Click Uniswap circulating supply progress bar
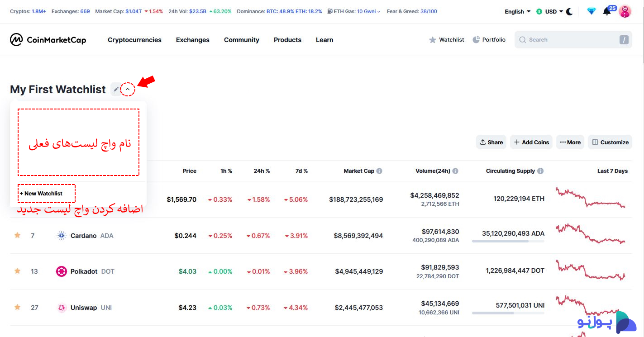 508,313
